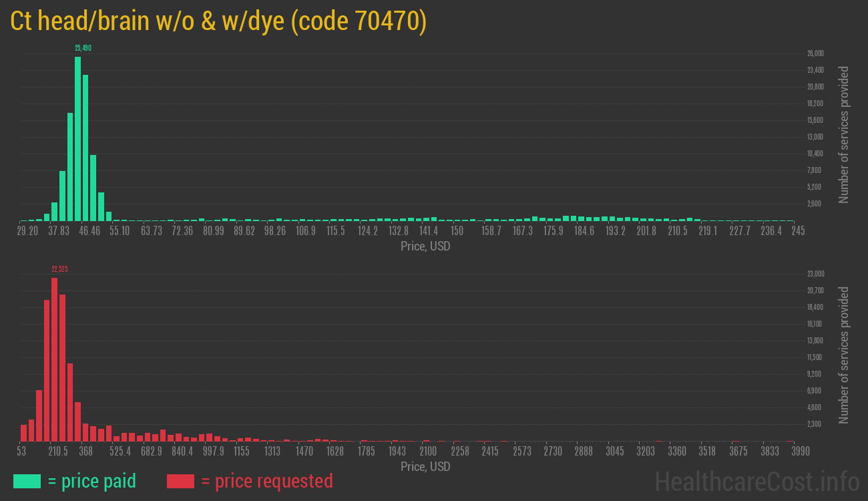Click the tallest red bar in the price requested chart
The height and width of the screenshot is (501, 868).
(x=54, y=359)
